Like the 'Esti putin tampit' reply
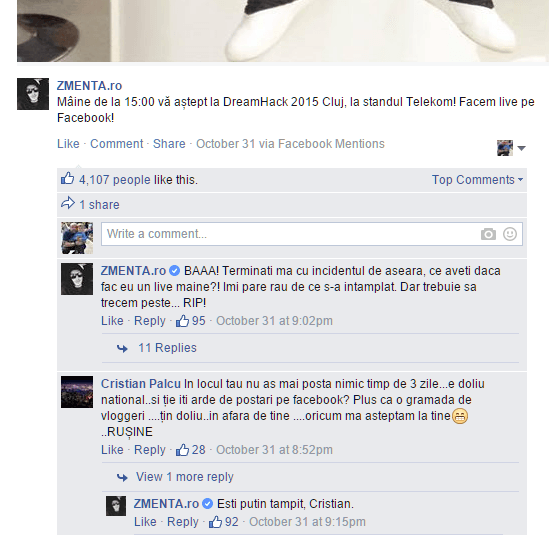Image resolution: width=549 pixels, height=535 pixels. pos(145,522)
